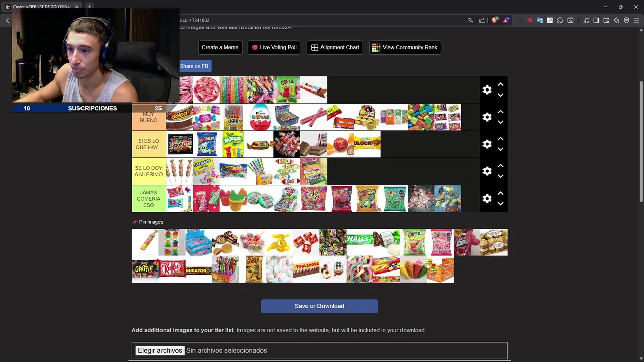This screenshot has height=362, width=644.
Task: Click the Create a Meme button
Action: coord(220,47)
